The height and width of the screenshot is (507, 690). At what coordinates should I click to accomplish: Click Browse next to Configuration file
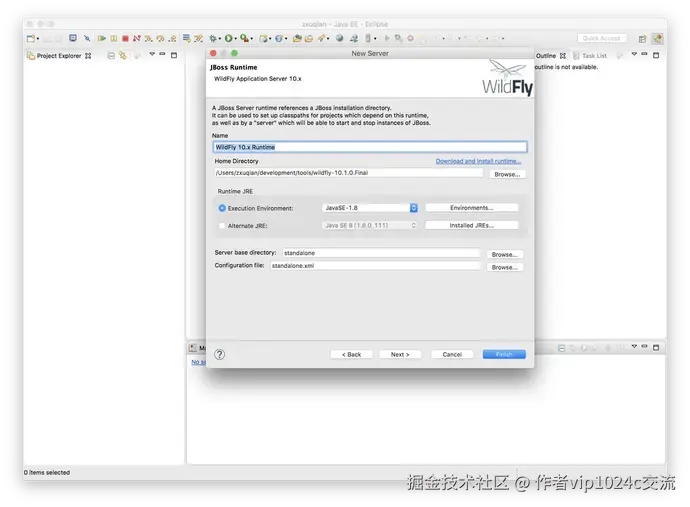[x=505, y=267]
